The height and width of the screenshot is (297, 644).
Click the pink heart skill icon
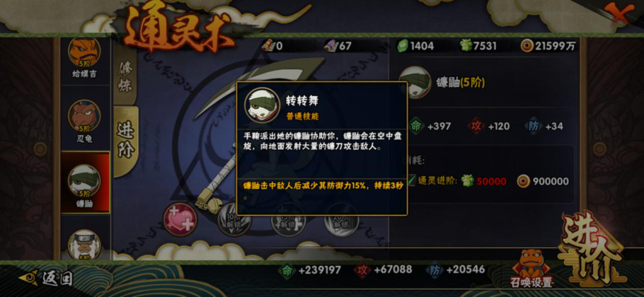tap(180, 219)
